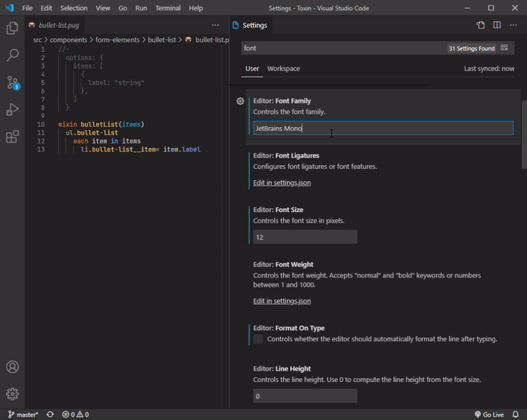Click the Line Height input showing 0
Screen dimensions: 527x420
(305, 396)
